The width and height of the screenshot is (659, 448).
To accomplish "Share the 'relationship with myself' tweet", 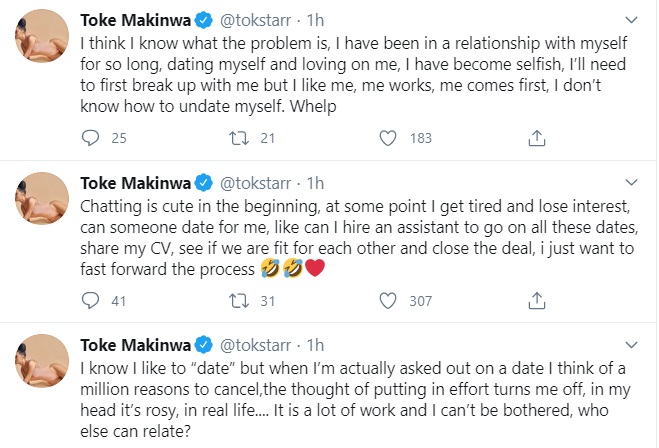I will tap(535, 138).
